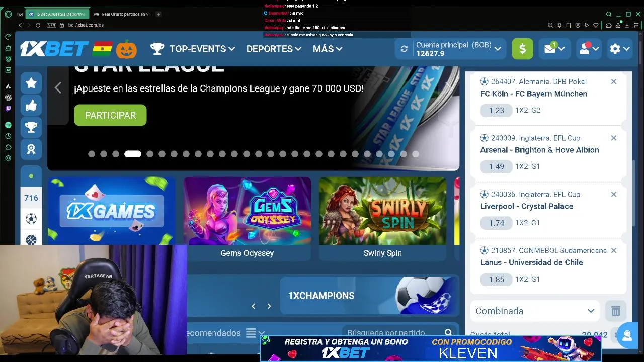The image size is (644, 362).
Task: Toggle the VPN badge in address bar
Action: pos(51,25)
